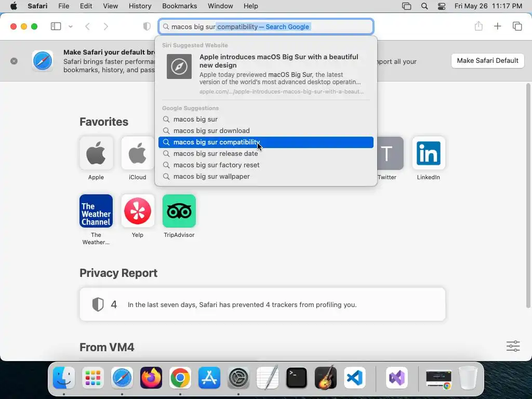Click Safari icon in the Dock
Screen dimensions: 532x399
pyautogui.click(x=122, y=378)
